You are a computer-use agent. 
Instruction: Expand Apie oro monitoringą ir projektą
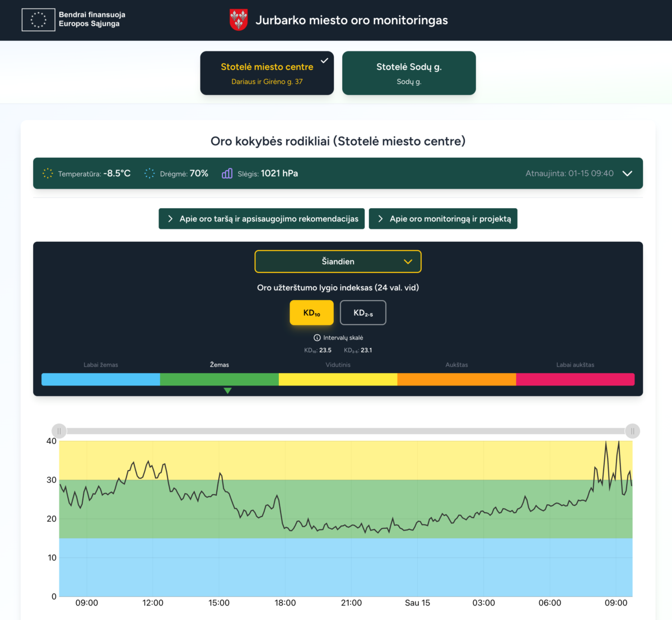coord(443,219)
